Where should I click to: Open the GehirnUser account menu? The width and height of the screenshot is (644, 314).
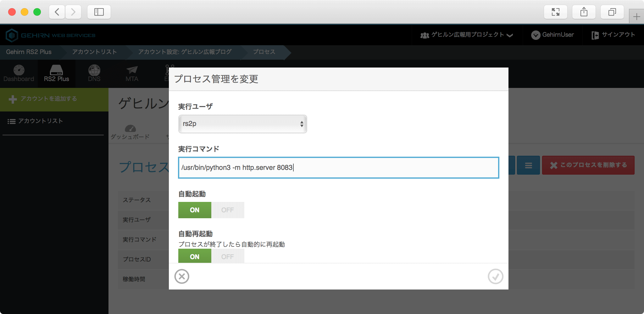tap(552, 35)
